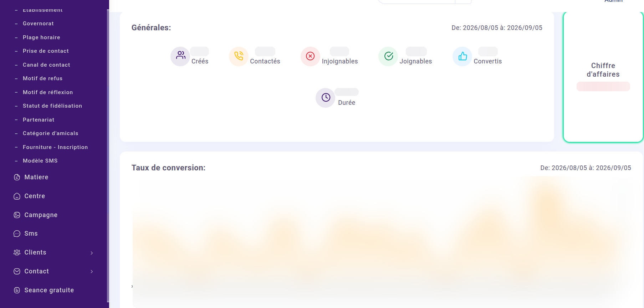Image resolution: width=644 pixels, height=308 pixels.
Task: Click the Générales date range text
Action: pos(497,28)
